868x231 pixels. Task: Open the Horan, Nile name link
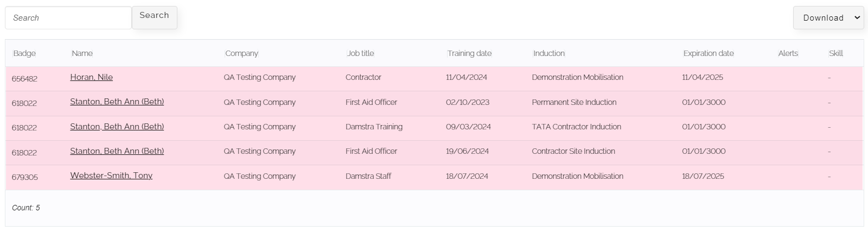pos(92,77)
